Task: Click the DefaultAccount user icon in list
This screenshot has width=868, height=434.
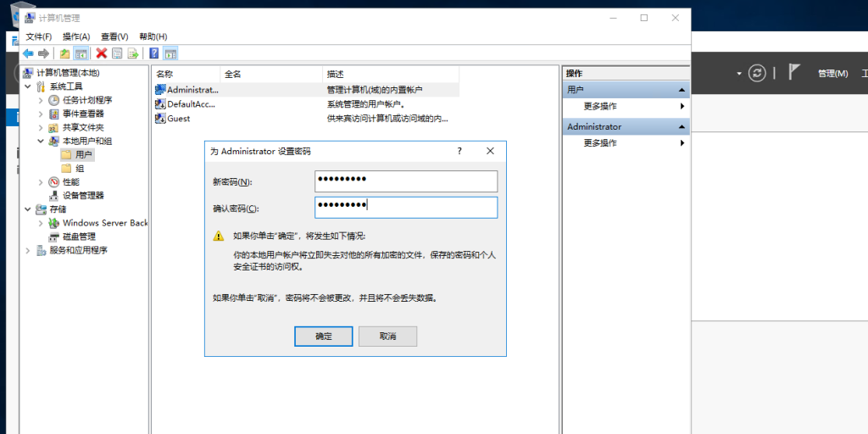Action: coord(160,103)
